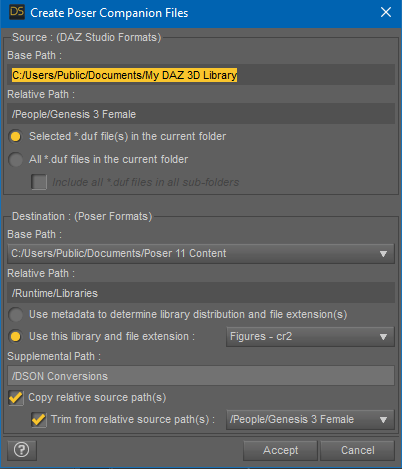Open the '/People/Genesis 3 Female' trim dropdown
Screen dimensions: 402x469
(x=310, y=419)
